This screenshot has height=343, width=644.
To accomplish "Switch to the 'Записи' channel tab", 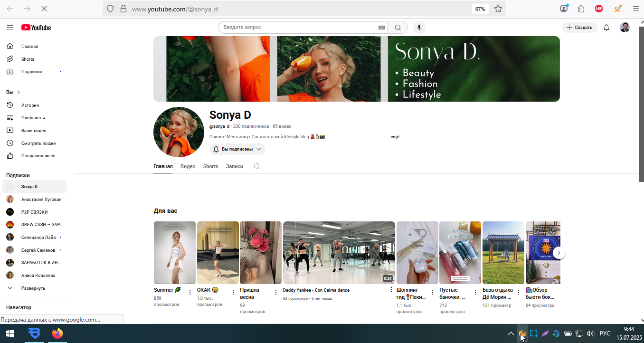I will [235, 166].
